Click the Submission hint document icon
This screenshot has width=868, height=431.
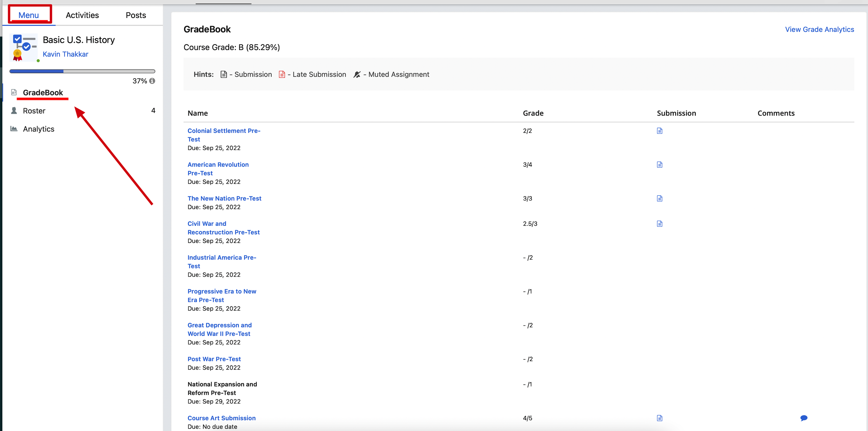coord(223,74)
